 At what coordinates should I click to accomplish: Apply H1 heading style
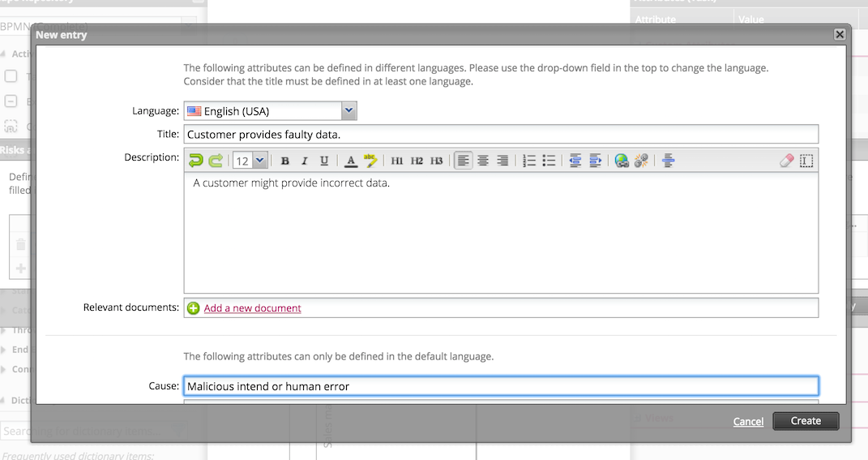[397, 161]
